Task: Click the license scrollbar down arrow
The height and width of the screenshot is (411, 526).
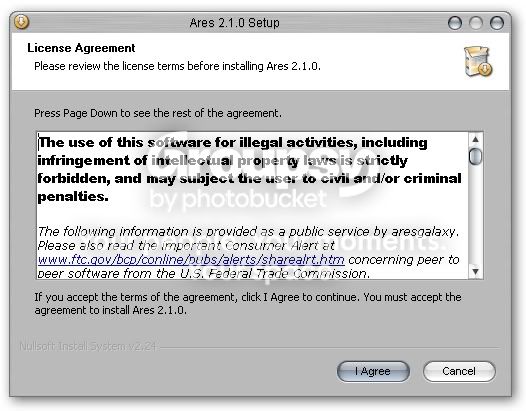Action: coord(475,271)
